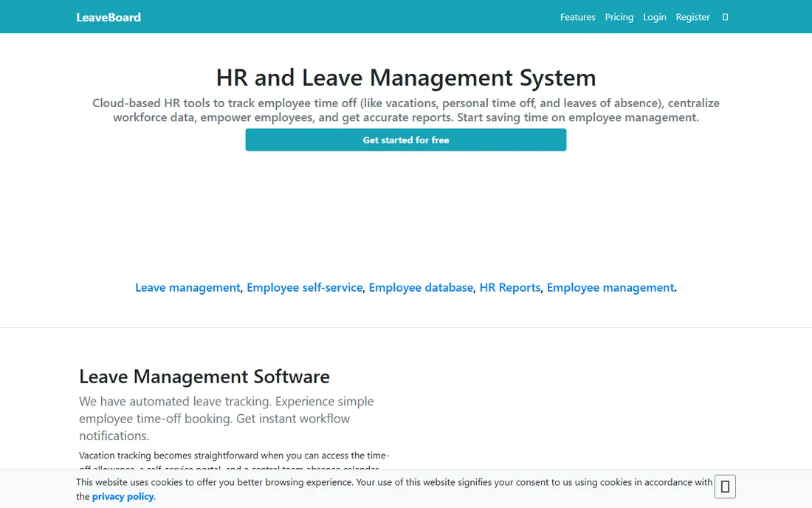The width and height of the screenshot is (812, 508).
Task: Dismiss the cookie notice with its icon button
Action: [x=725, y=487]
